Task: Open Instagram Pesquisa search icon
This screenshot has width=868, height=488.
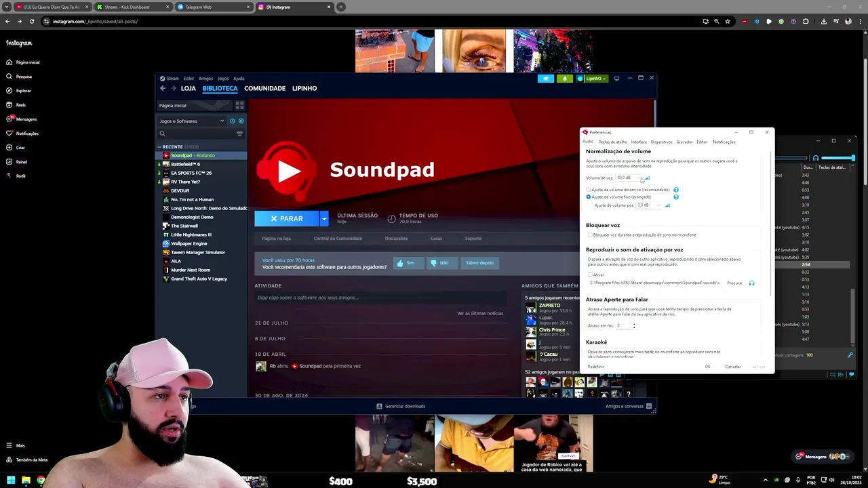Action: pos(9,77)
